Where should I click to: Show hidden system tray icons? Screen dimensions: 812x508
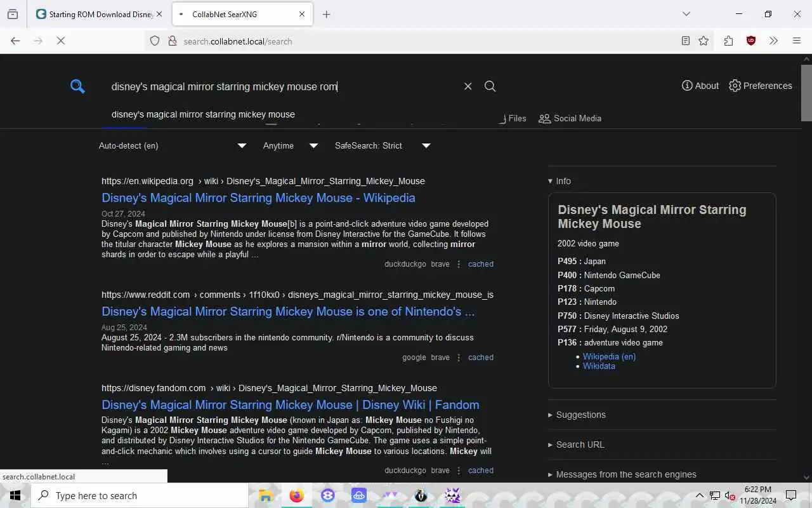pos(699,495)
